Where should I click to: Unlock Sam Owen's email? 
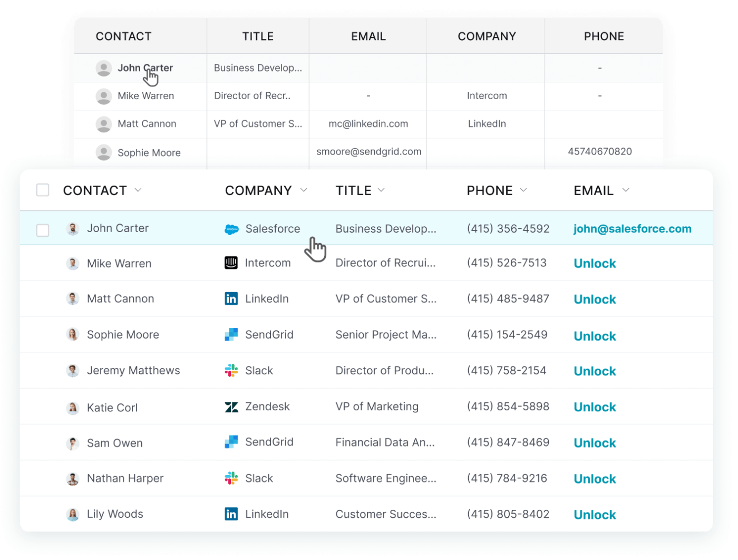click(x=595, y=443)
